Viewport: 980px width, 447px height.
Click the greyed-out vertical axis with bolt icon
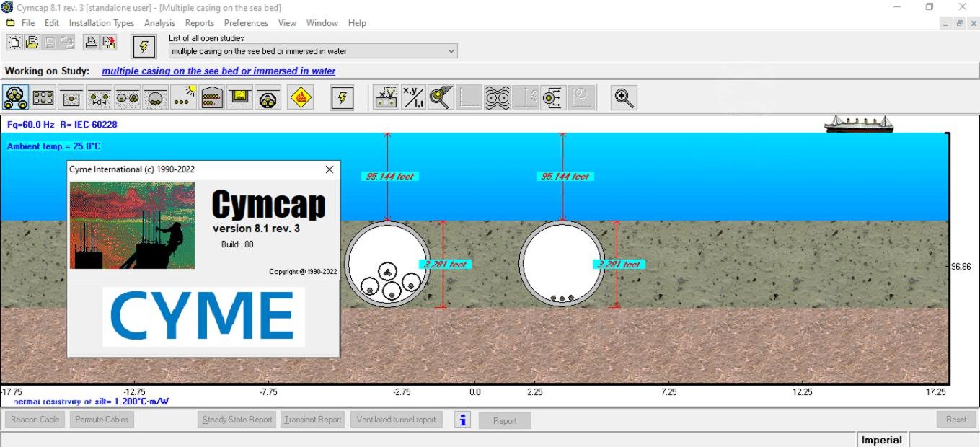(525, 97)
